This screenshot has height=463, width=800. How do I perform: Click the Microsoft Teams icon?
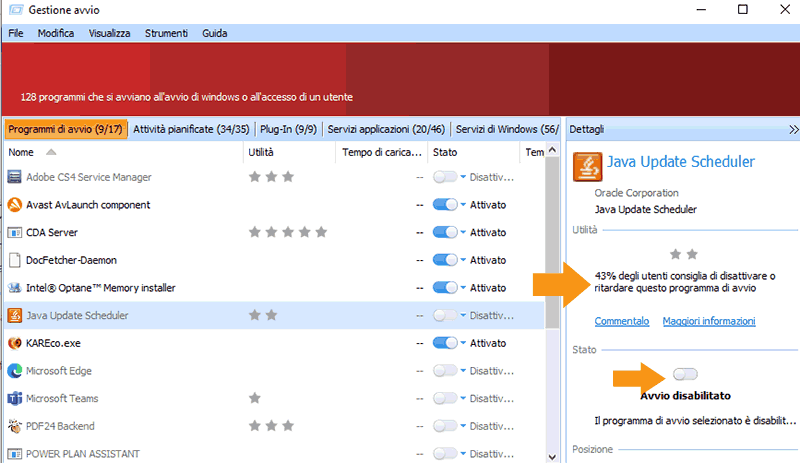[15, 398]
